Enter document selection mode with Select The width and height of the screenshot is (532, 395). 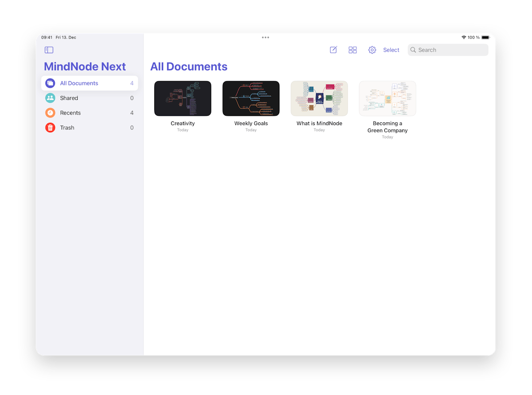point(391,50)
